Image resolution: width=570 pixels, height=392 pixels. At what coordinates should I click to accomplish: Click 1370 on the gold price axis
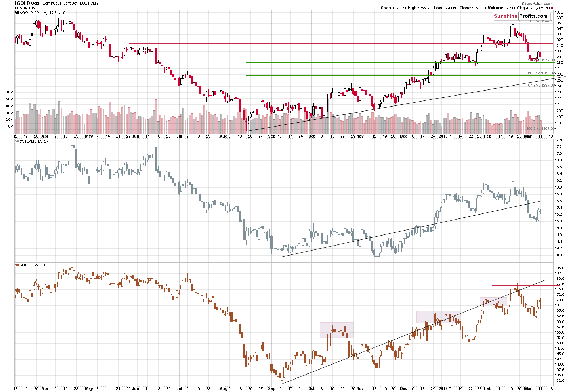[559, 12]
